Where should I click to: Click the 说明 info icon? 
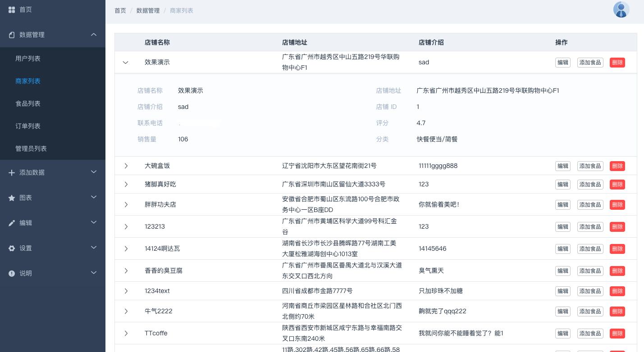coord(12,273)
